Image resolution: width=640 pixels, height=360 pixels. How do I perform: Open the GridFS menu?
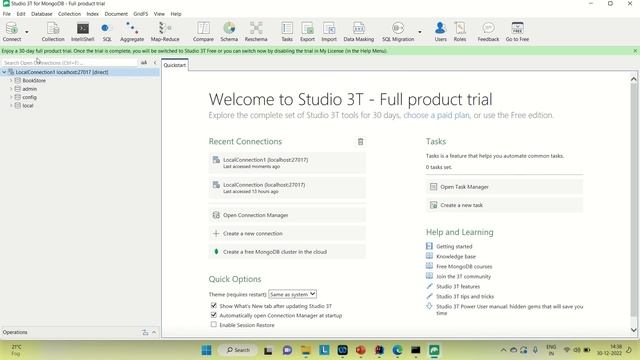tap(140, 14)
